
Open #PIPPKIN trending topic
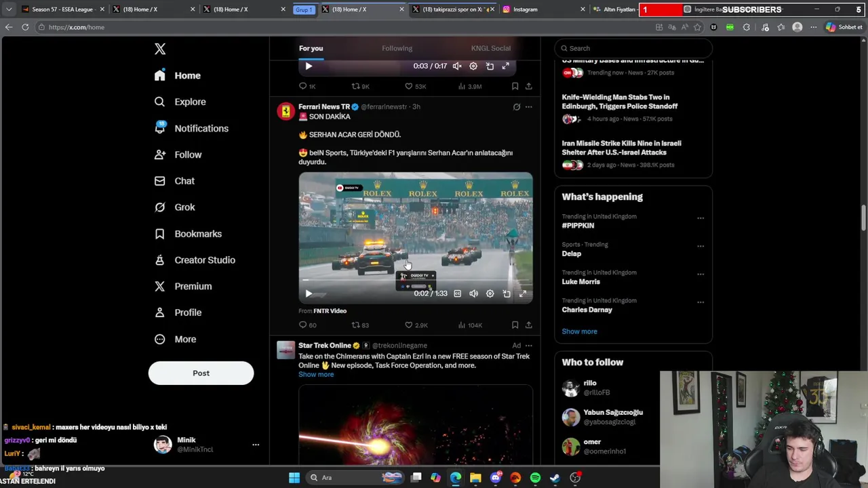click(x=578, y=225)
